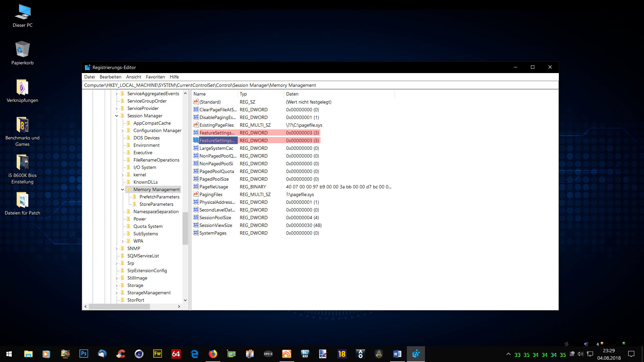Click the PagefileUsage binary value icon
This screenshot has height=362, width=644.
[x=196, y=187]
